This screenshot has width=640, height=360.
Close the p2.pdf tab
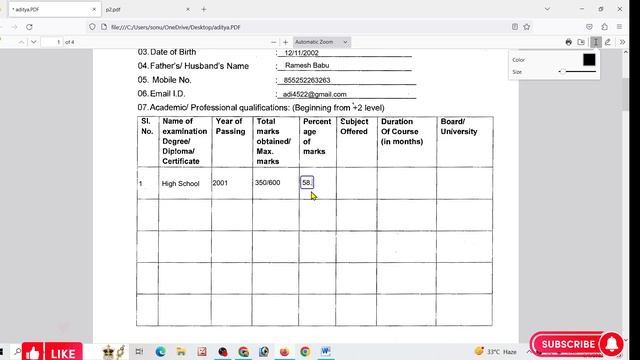[188, 9]
